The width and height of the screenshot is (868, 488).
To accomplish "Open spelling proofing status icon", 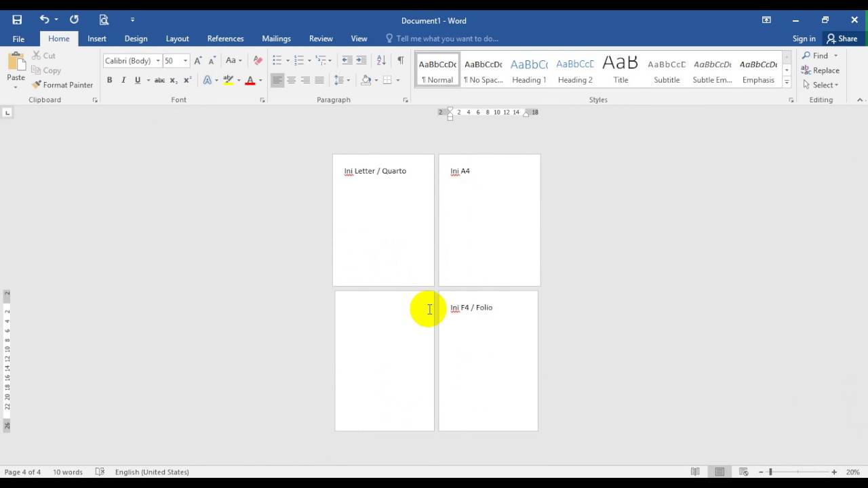I will [x=100, y=472].
